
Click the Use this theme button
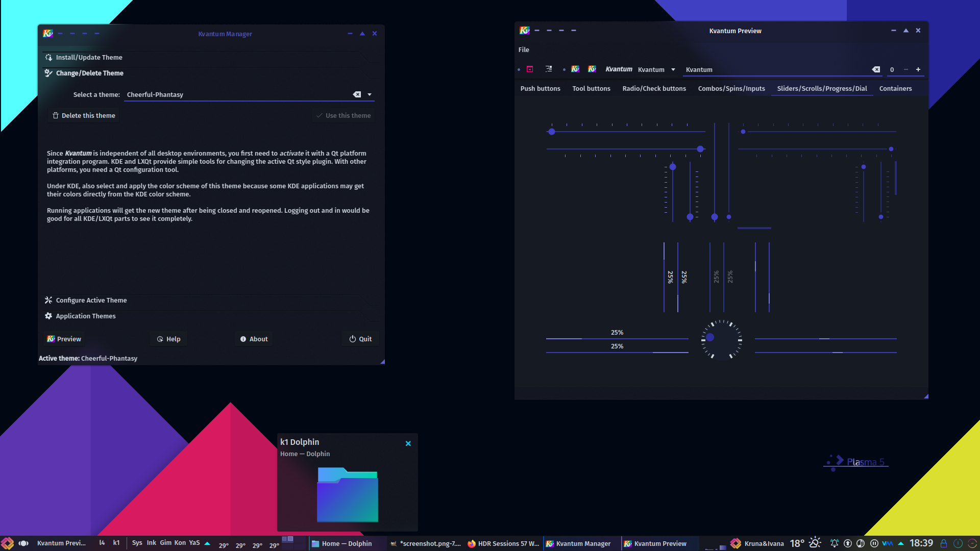pyautogui.click(x=344, y=115)
